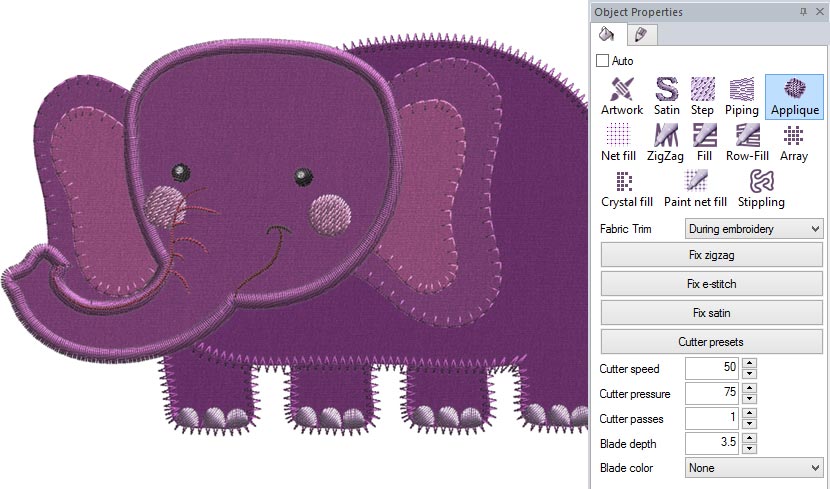Select the Artwork fill type
Screen dimensions: 830x489
tap(621, 96)
